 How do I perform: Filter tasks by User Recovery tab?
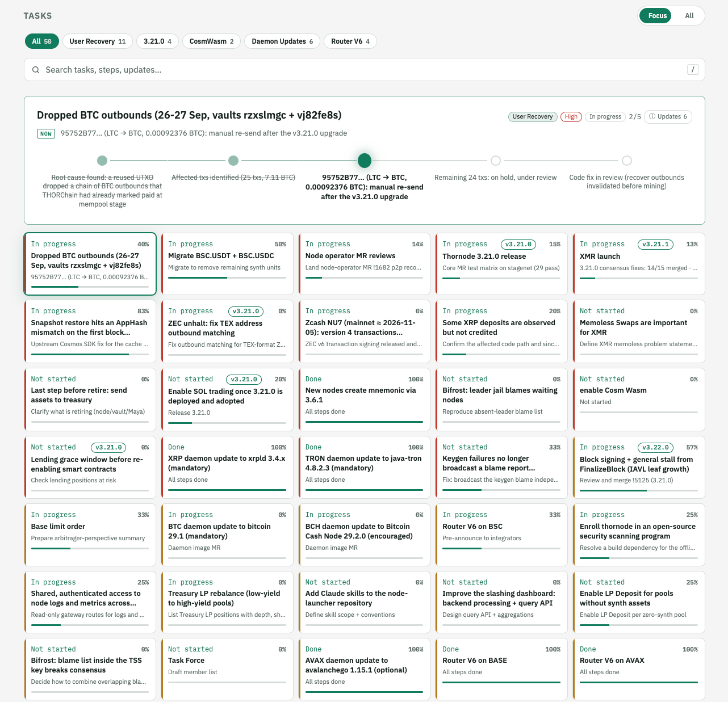click(x=98, y=41)
